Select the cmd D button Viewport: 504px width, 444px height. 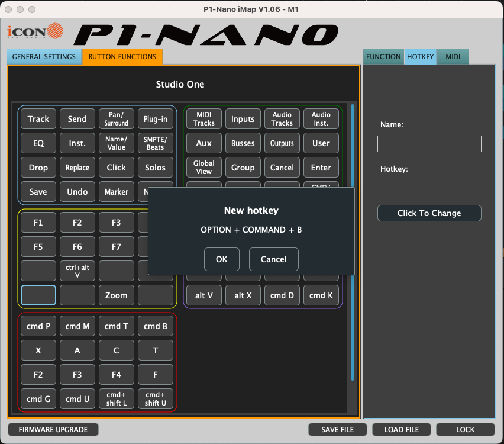click(282, 295)
